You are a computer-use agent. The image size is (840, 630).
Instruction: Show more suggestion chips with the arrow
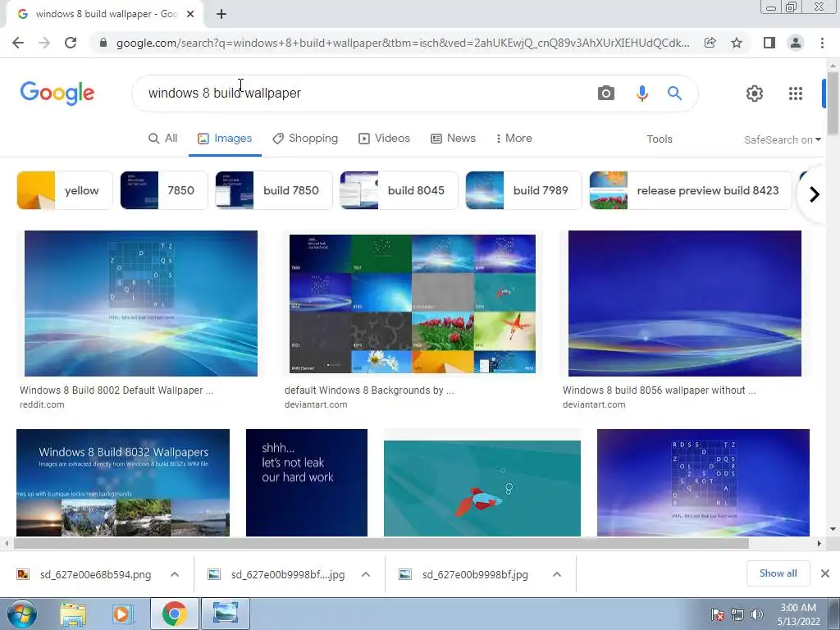tap(815, 194)
